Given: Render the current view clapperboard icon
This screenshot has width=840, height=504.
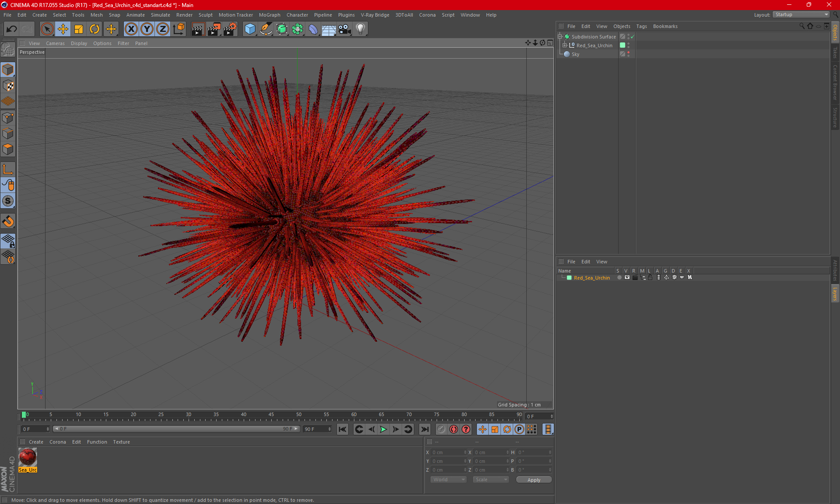Looking at the screenshot, I should pyautogui.click(x=198, y=29).
